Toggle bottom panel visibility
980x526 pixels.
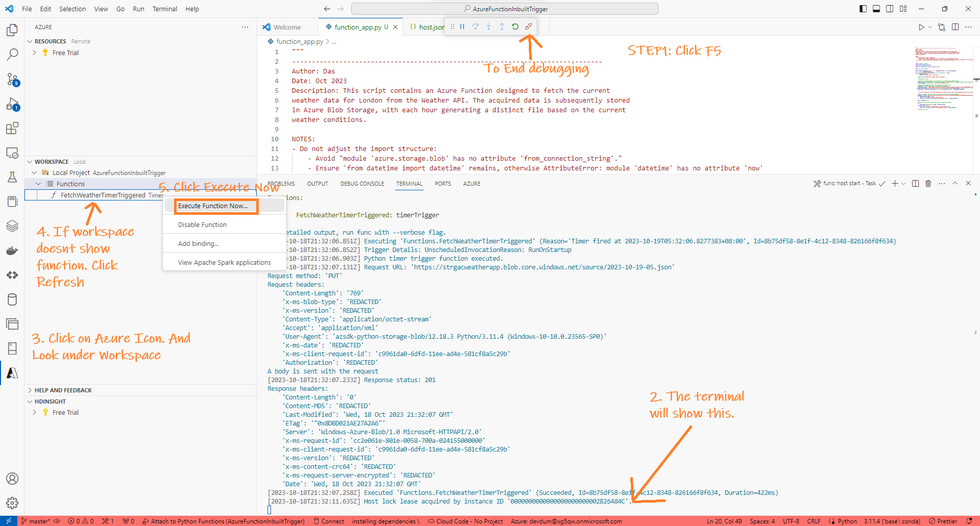coord(876,9)
